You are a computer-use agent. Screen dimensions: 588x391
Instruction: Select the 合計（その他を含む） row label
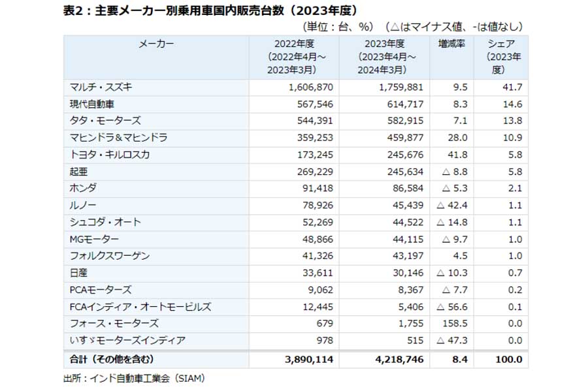(x=112, y=359)
